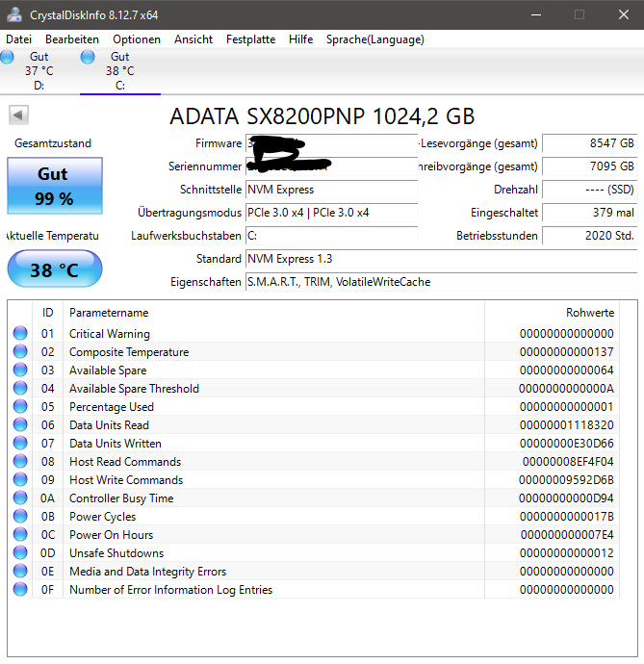644x664 pixels.
Task: Click the 38 °C temperature button
Action: [x=55, y=268]
